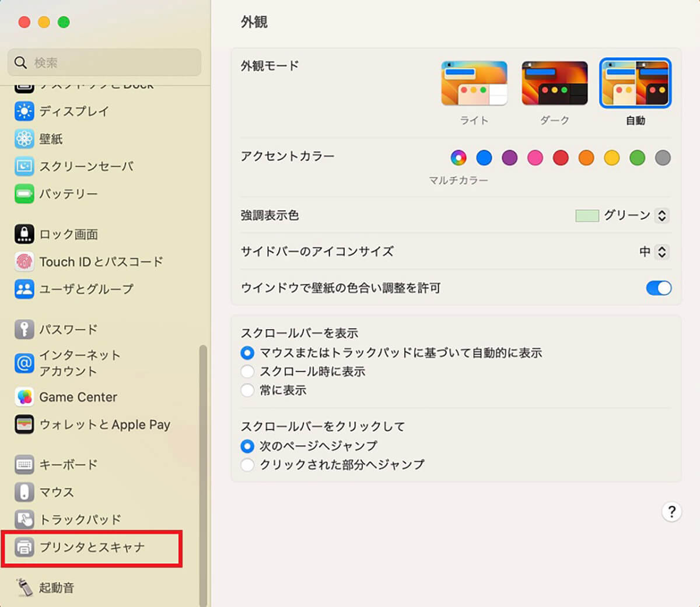Select the orange accent color
700x607 pixels.
[x=586, y=158]
